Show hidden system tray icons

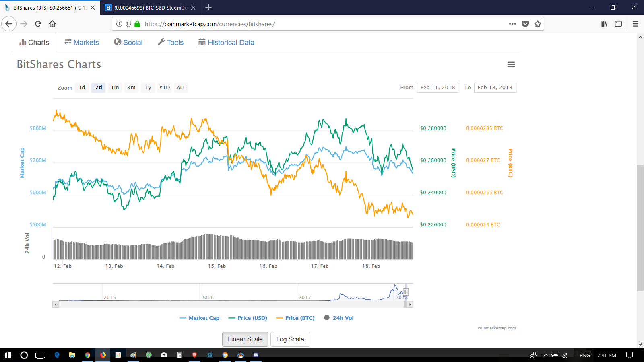pos(546,355)
